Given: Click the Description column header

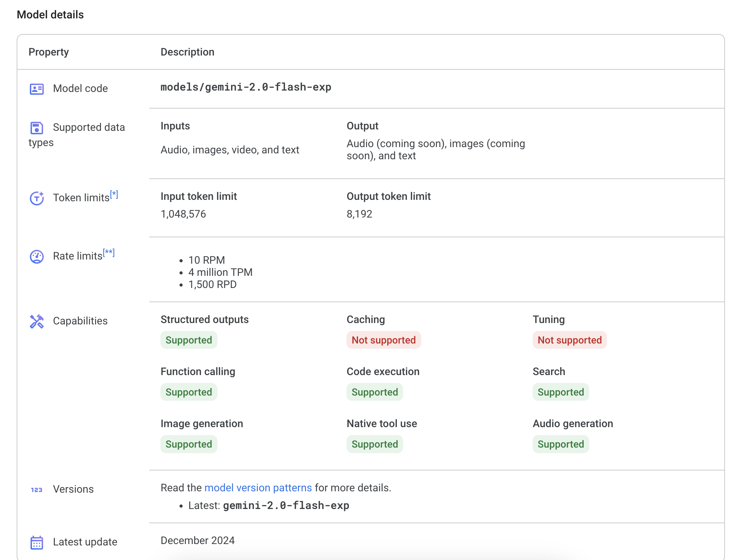Looking at the screenshot, I should (187, 52).
